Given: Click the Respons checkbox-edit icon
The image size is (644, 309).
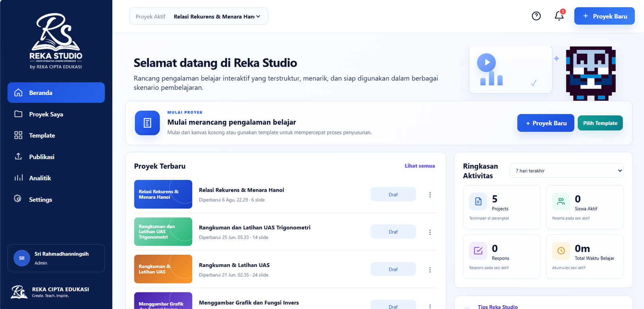Looking at the screenshot, I should (478, 251).
